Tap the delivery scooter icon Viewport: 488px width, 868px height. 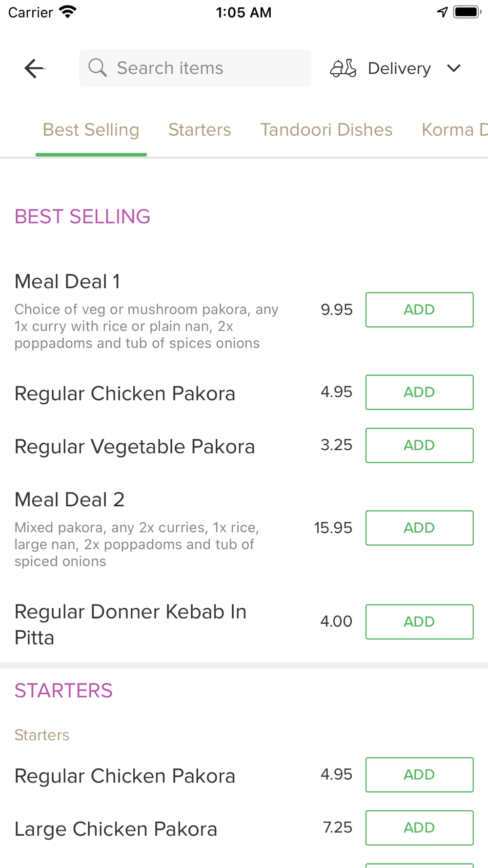coord(343,68)
